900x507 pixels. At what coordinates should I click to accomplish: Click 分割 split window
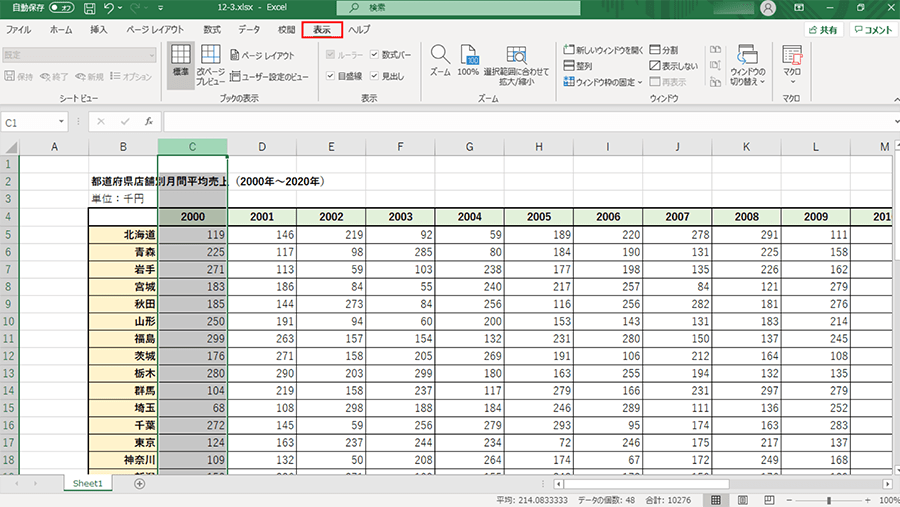(x=664, y=50)
